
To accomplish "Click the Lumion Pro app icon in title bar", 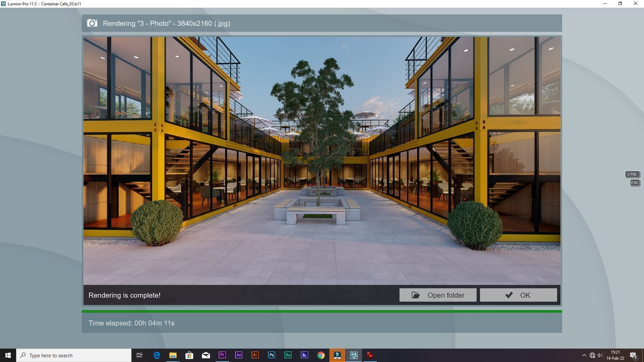I will click(3, 4).
